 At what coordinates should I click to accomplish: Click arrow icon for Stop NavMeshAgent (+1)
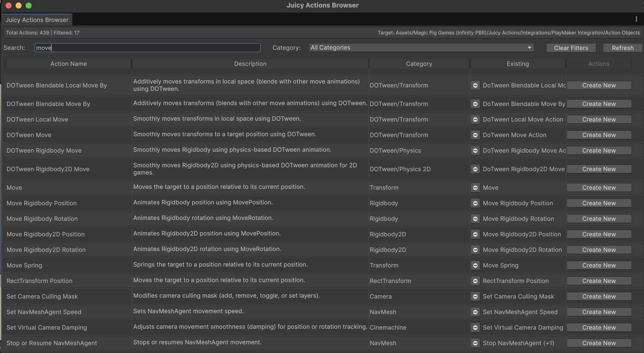click(475, 343)
